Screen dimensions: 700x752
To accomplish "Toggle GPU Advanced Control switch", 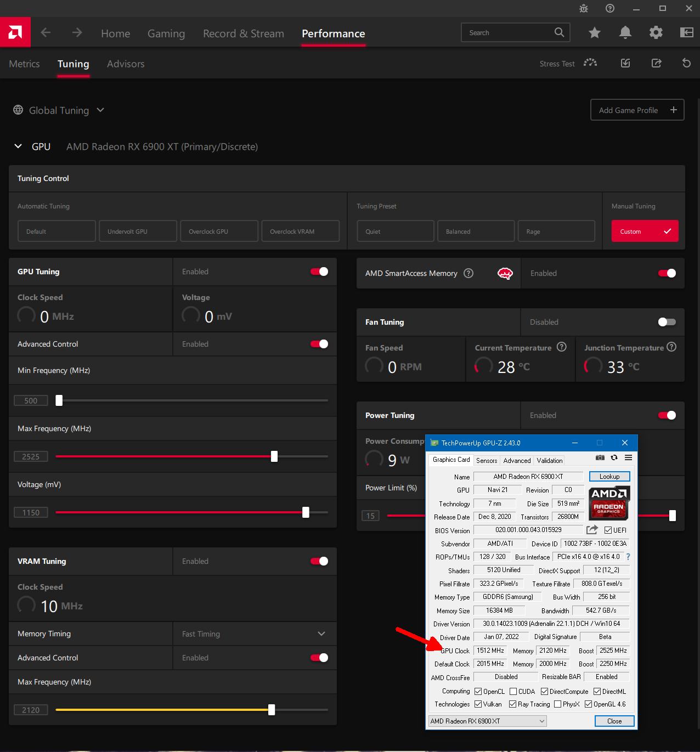I will coord(319,344).
